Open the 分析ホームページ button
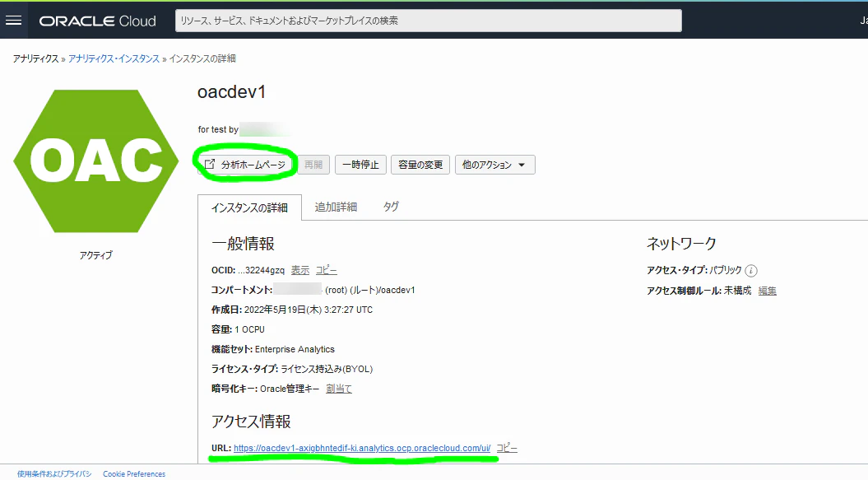This screenshot has width=868, height=480. (245, 165)
